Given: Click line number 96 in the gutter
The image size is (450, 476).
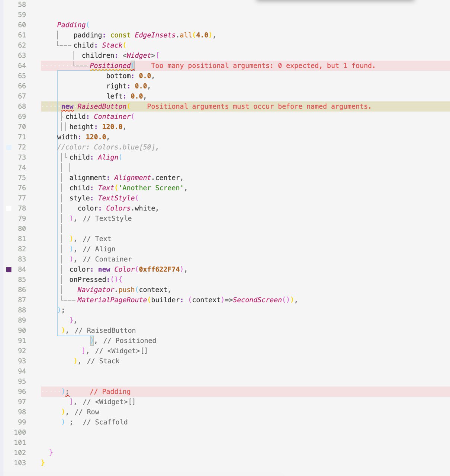Looking at the screenshot, I should (22, 392).
